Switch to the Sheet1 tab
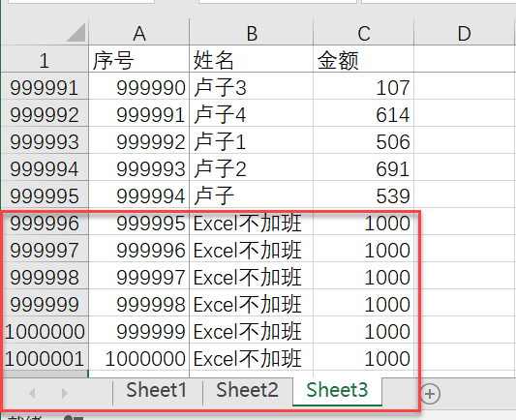The image size is (516, 420). click(157, 390)
